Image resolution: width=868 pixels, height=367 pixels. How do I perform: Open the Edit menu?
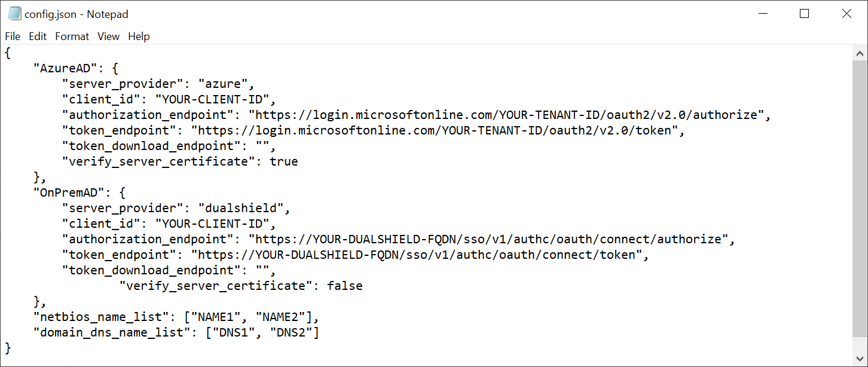[x=38, y=36]
